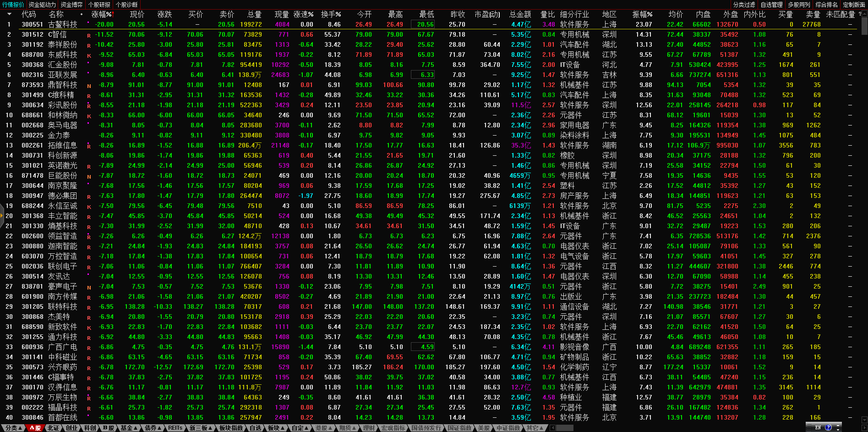868x432 pixels.
Task: Click the left scroll arrow after bottom tabs
Action: [553, 428]
